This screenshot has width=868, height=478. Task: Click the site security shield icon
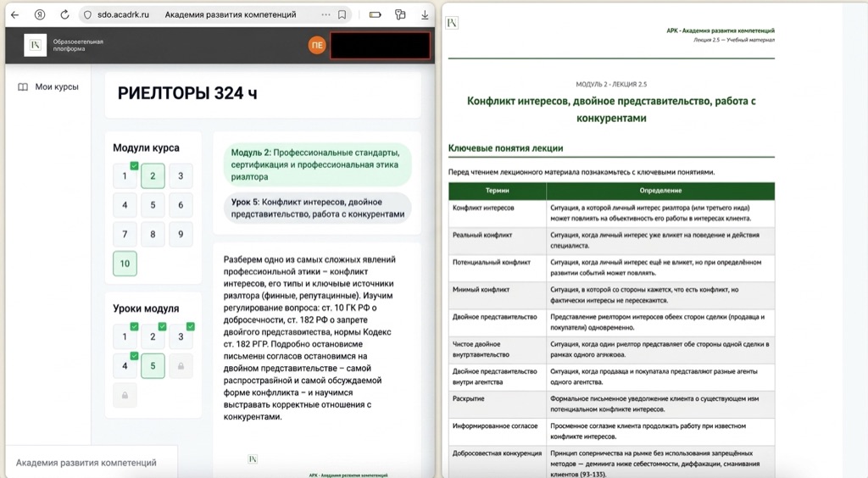click(x=87, y=15)
